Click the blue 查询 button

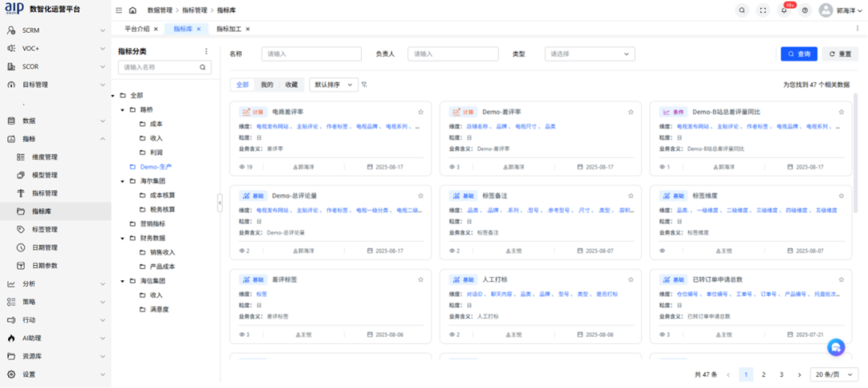(x=798, y=54)
